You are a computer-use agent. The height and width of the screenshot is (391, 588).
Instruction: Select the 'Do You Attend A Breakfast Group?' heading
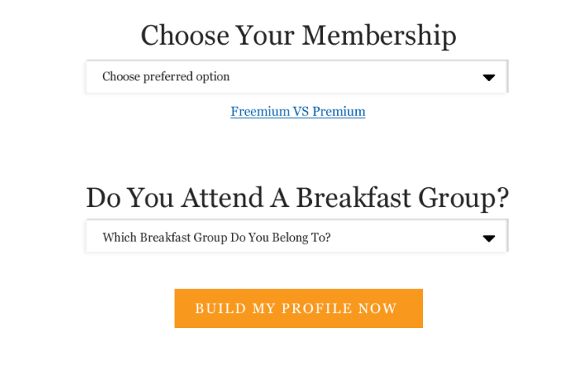[297, 197]
